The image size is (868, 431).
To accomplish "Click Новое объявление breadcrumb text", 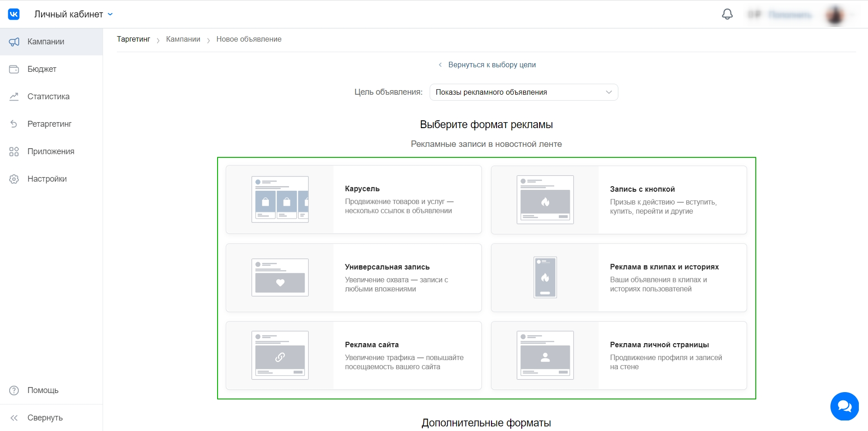I will pyautogui.click(x=249, y=39).
